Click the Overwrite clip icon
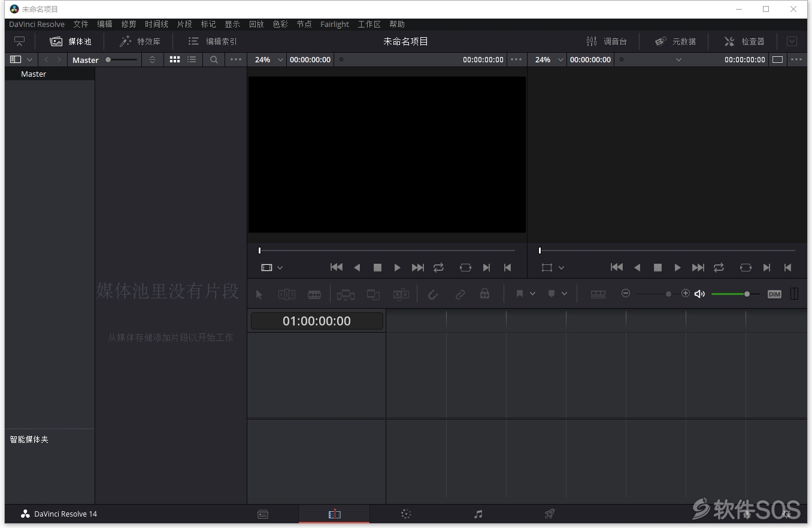Screen dimensions: 812x528 pos(373,294)
